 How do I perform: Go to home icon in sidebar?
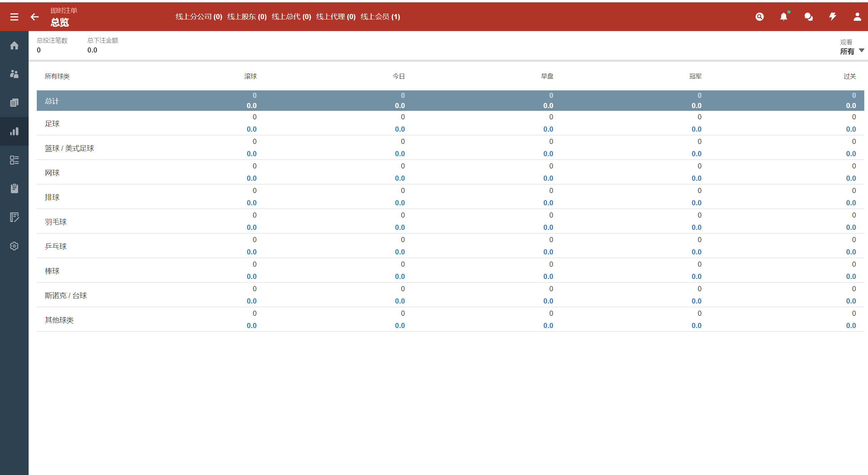14,45
